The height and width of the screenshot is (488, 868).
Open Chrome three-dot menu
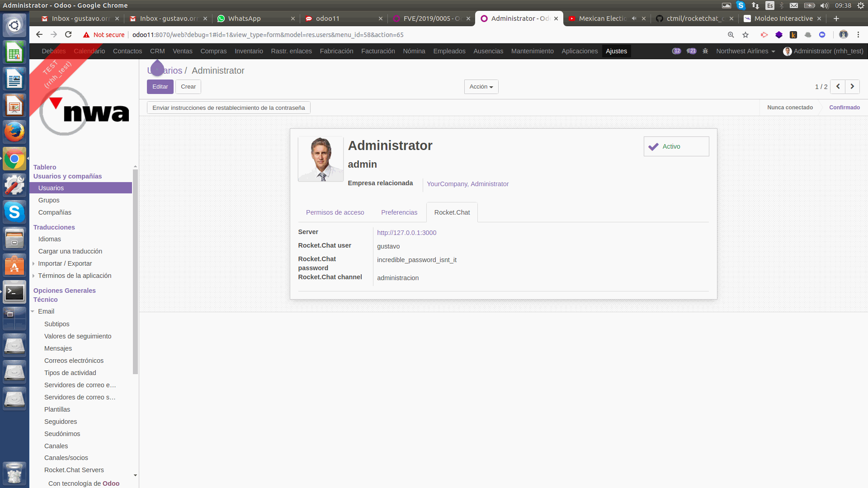tap(858, 35)
